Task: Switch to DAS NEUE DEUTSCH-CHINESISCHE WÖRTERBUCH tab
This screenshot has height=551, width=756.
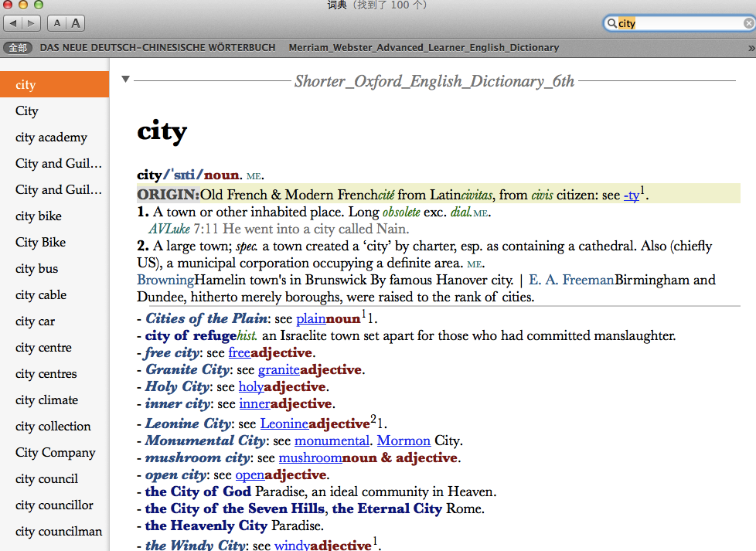Action: click(x=158, y=48)
